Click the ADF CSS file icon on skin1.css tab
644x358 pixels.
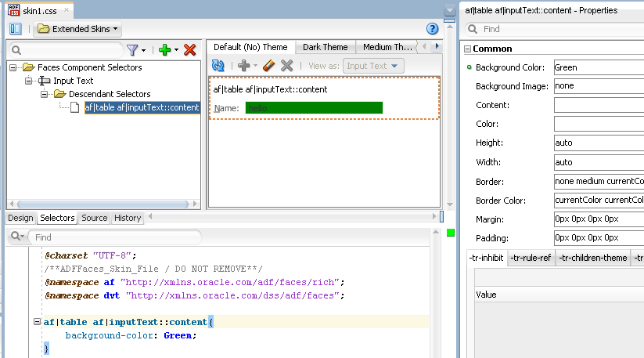[x=14, y=10]
